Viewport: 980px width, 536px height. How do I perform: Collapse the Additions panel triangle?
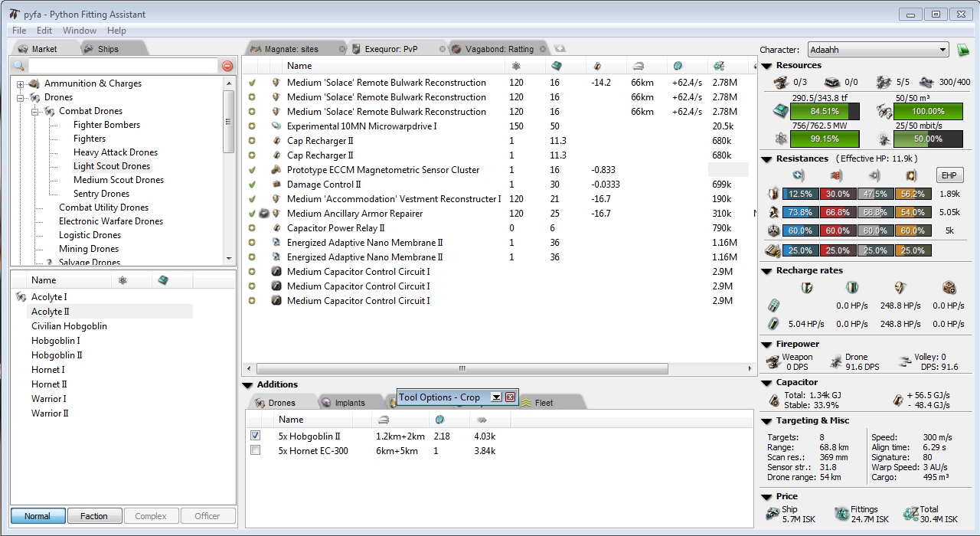pyautogui.click(x=247, y=385)
